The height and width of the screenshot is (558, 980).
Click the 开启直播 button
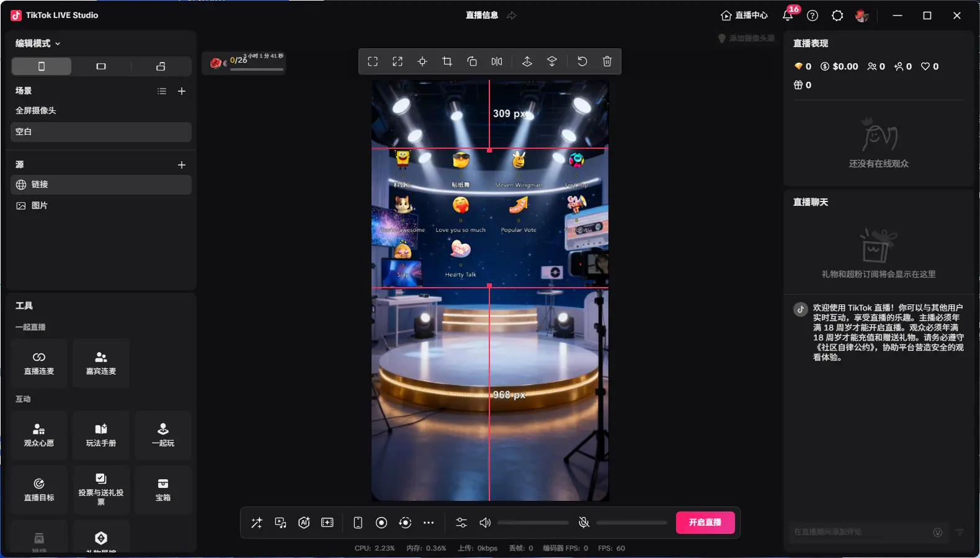(705, 523)
